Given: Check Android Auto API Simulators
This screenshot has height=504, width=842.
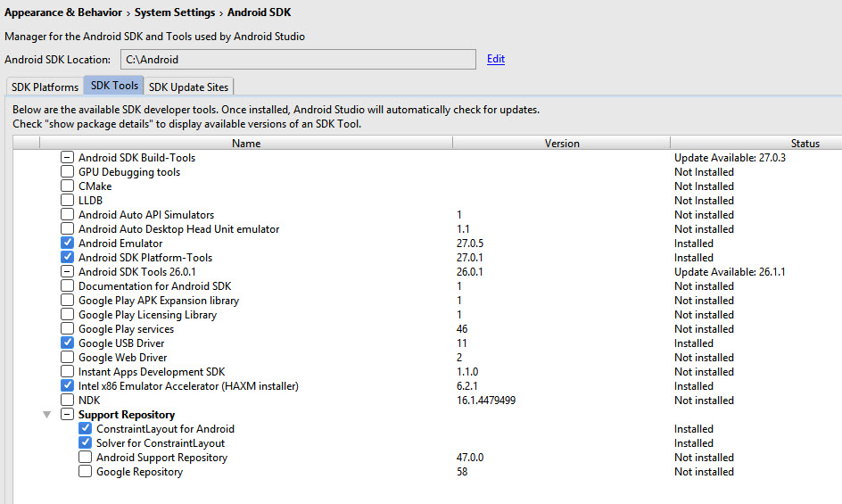Looking at the screenshot, I should (67, 214).
